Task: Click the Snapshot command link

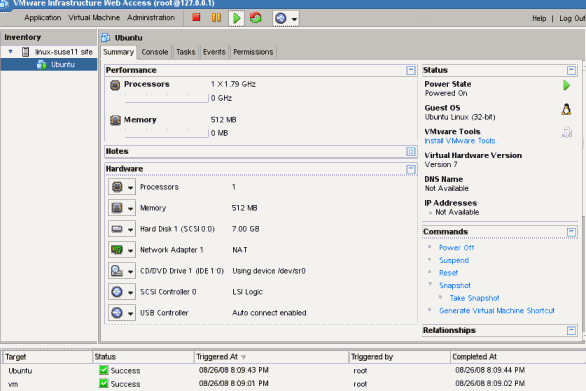Action: (x=455, y=285)
